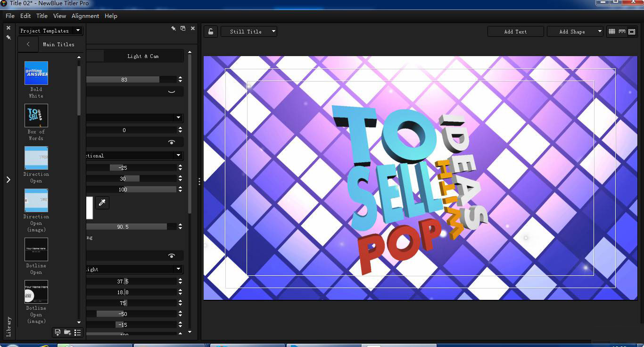
Task: Click the template list scroll-down arrow
Action: tap(79, 322)
